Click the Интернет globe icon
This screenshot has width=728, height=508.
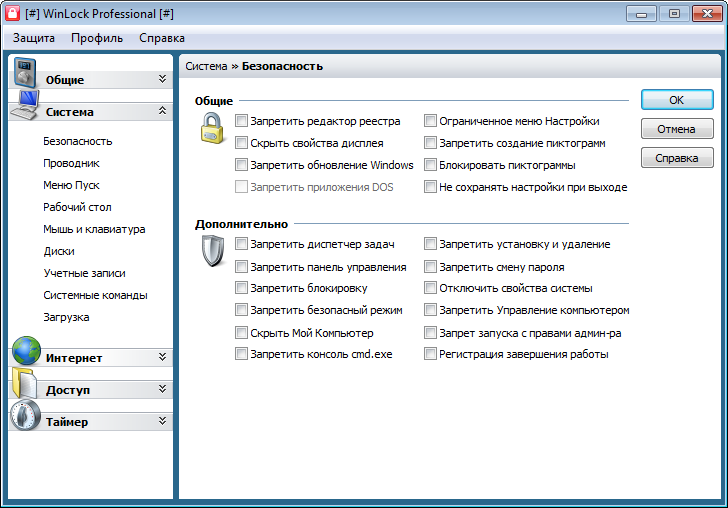click(26, 351)
